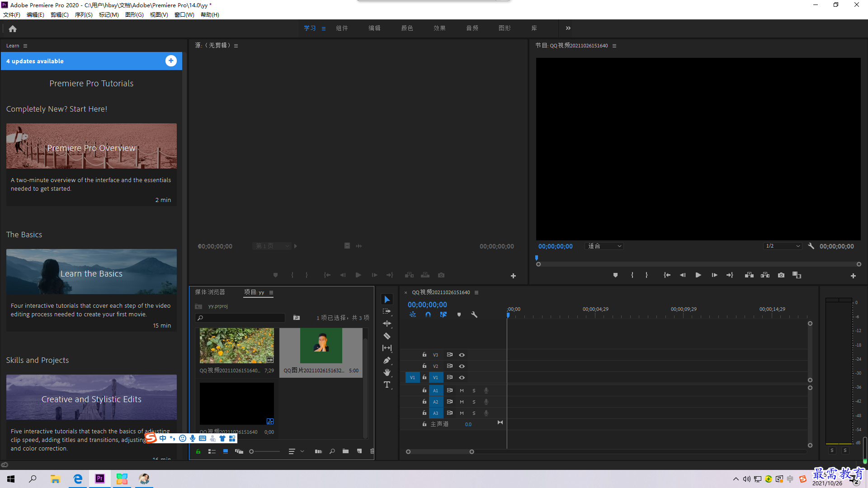The height and width of the screenshot is (488, 868).
Task: Open Creative and Stylistic Edits tutorial
Action: click(x=91, y=397)
